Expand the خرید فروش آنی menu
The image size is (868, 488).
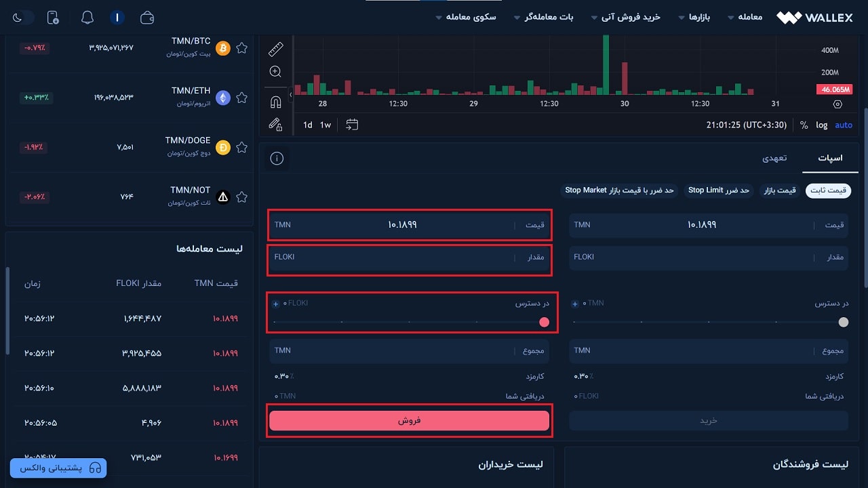coord(625,17)
